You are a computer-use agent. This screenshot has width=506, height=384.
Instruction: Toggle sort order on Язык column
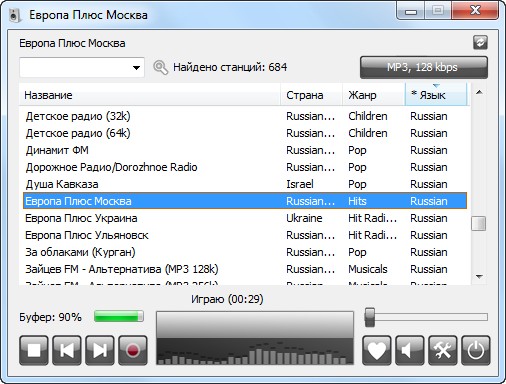pos(436,95)
